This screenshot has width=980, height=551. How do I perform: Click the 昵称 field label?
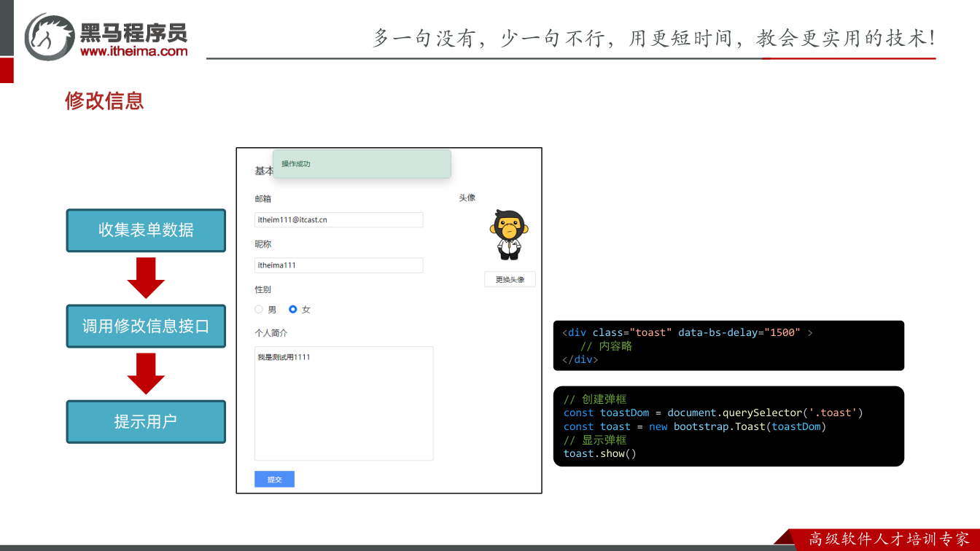point(262,244)
